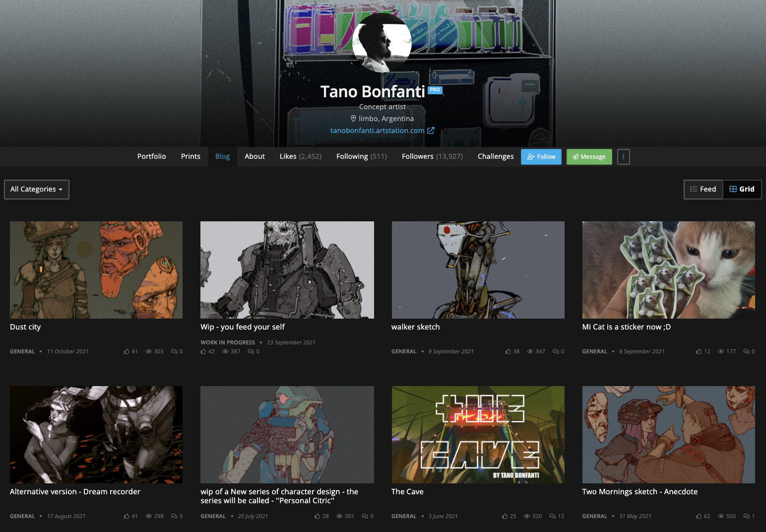The width and height of the screenshot is (766, 532).
Task: Follow Tano Bonfanti
Action: tap(541, 157)
